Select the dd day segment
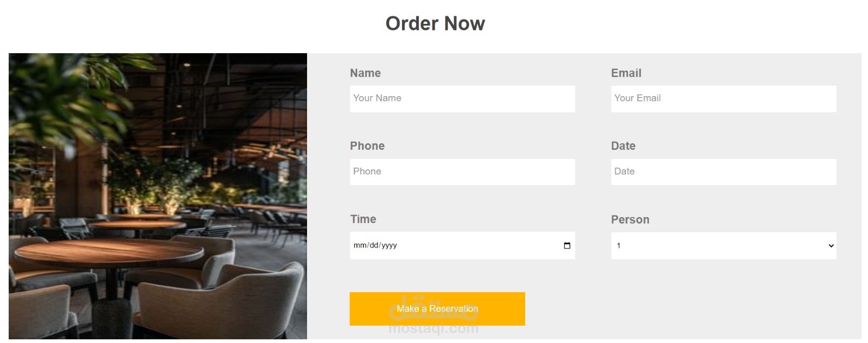 coord(374,245)
